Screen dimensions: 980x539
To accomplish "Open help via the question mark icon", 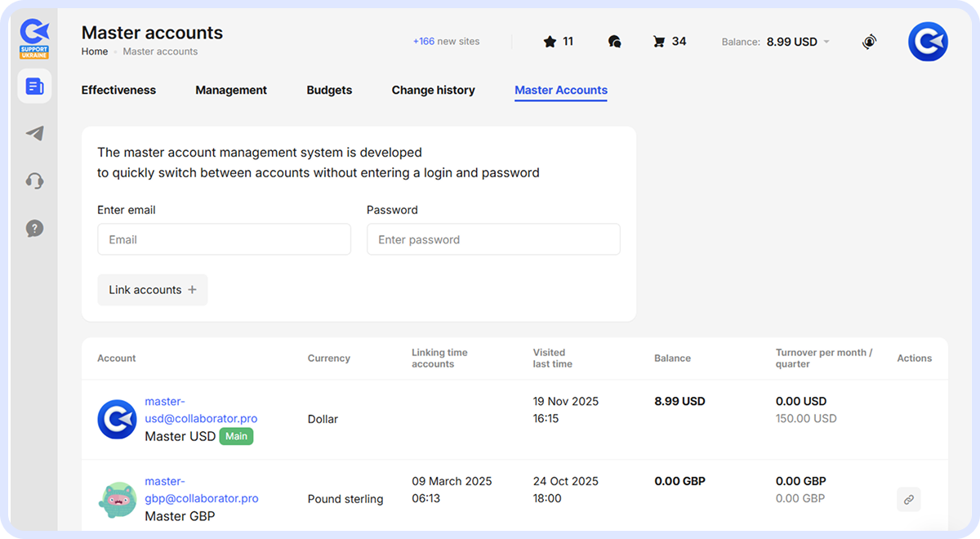I will pos(33,229).
